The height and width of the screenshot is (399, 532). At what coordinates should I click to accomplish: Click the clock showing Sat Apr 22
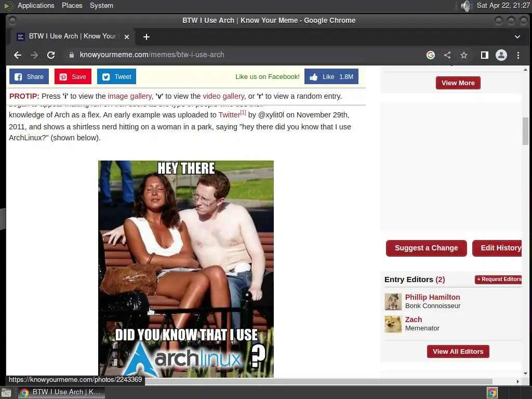[x=503, y=5]
